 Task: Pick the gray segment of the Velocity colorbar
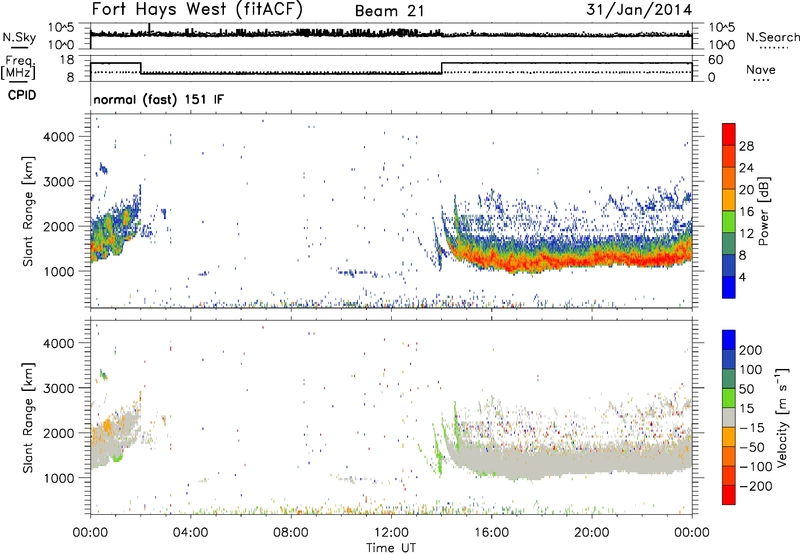pyautogui.click(x=729, y=417)
